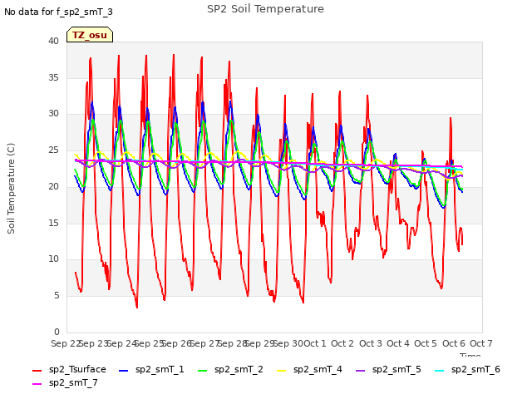This screenshot has width=532, height=399.
Task: Toggle the sp2_smT_1 series label
Action: coord(160,369)
